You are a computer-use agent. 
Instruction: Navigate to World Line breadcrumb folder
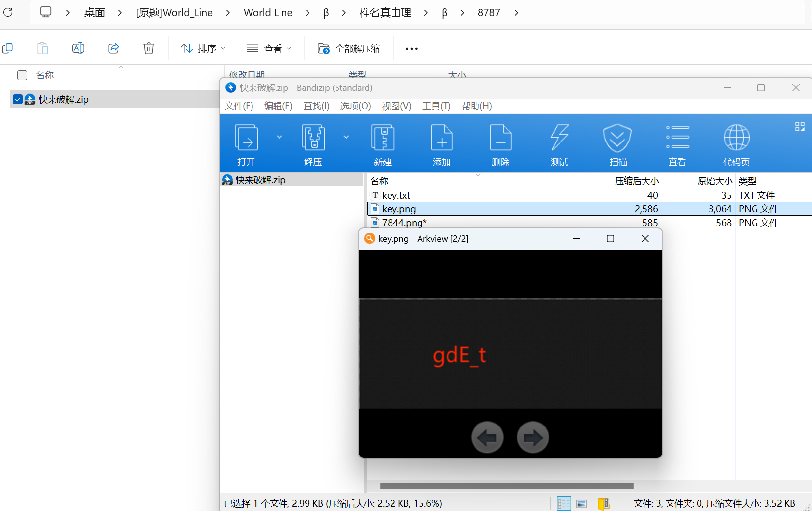click(x=268, y=13)
